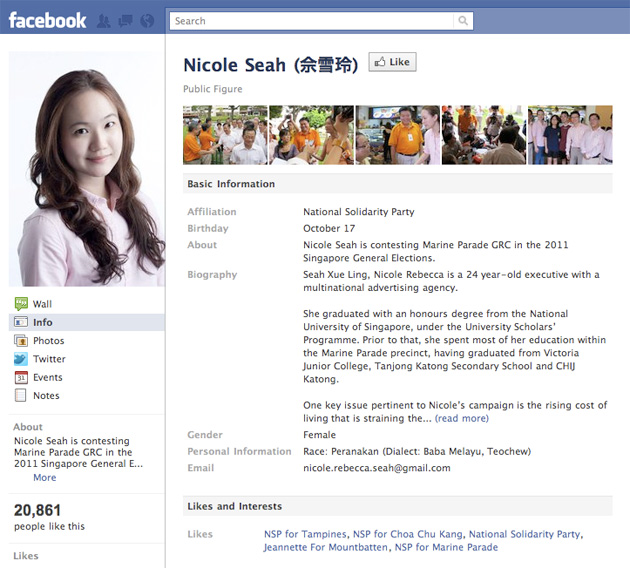Open NSP for Tampines link
Viewport: 630px width, 568px height.
click(305, 534)
